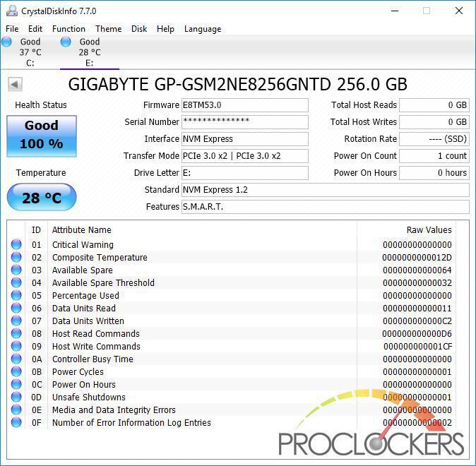Click the Drive Letter field E:
The height and width of the screenshot is (466, 476).
pos(244,173)
